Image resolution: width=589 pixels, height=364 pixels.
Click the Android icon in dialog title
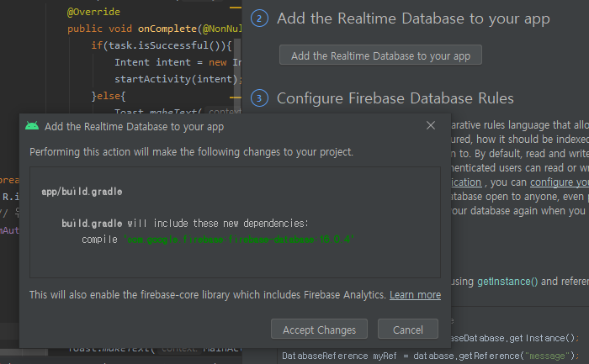[32, 126]
